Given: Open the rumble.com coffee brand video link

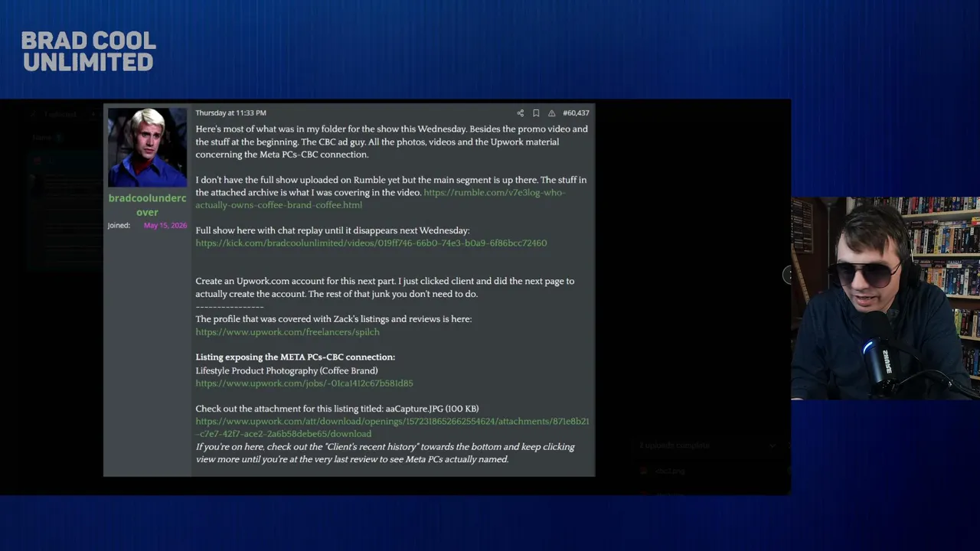Looking at the screenshot, I should pyautogui.click(x=381, y=198).
